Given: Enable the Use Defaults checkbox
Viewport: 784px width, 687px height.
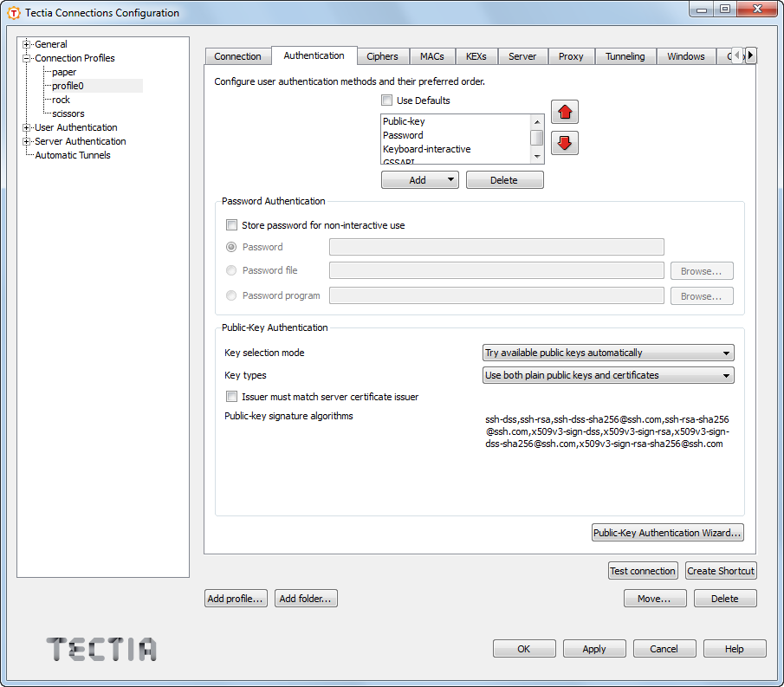Looking at the screenshot, I should [x=386, y=100].
